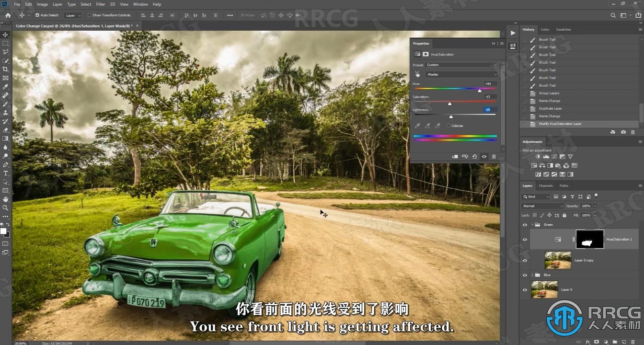This screenshot has height=345, width=644.
Task: Open the Filter menu
Action: pos(101,4)
